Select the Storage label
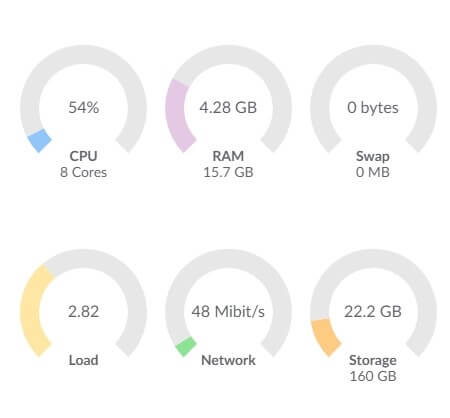 pyautogui.click(x=373, y=361)
